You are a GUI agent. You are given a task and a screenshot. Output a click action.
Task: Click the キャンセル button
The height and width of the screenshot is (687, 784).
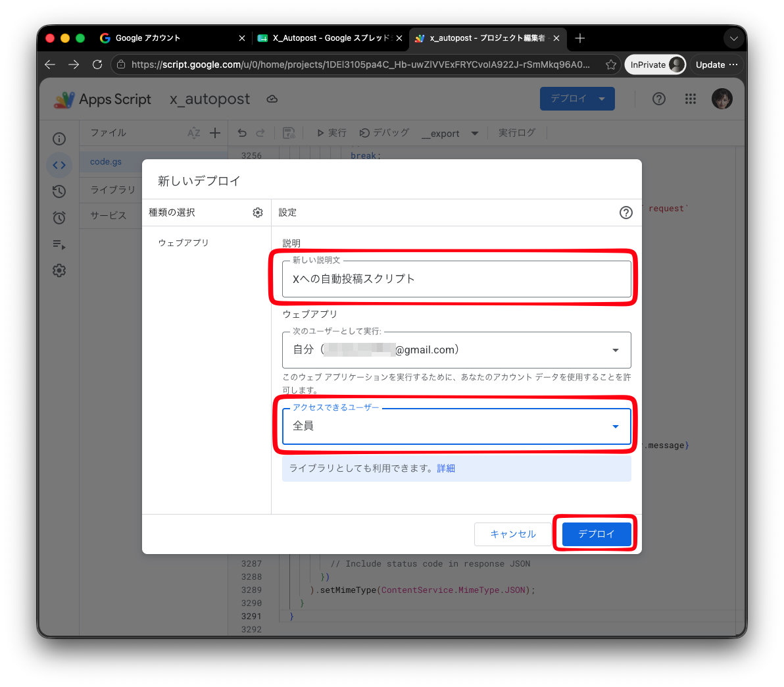(x=513, y=534)
